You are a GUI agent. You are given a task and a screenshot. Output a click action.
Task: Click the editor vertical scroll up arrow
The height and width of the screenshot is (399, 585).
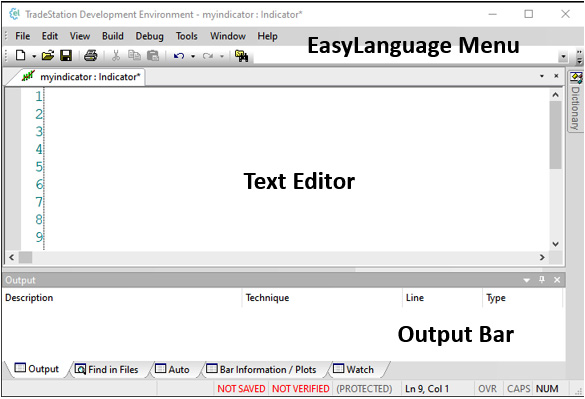click(x=556, y=95)
